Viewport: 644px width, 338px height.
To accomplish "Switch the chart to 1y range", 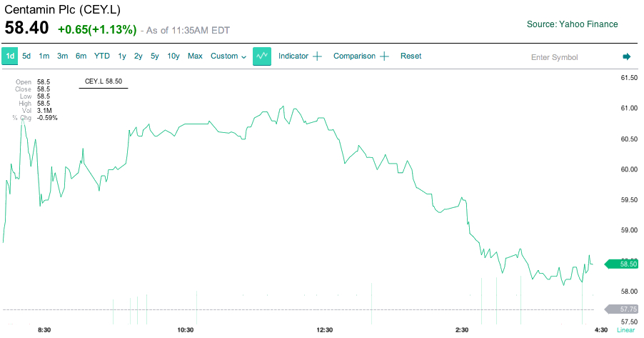I will pos(122,56).
